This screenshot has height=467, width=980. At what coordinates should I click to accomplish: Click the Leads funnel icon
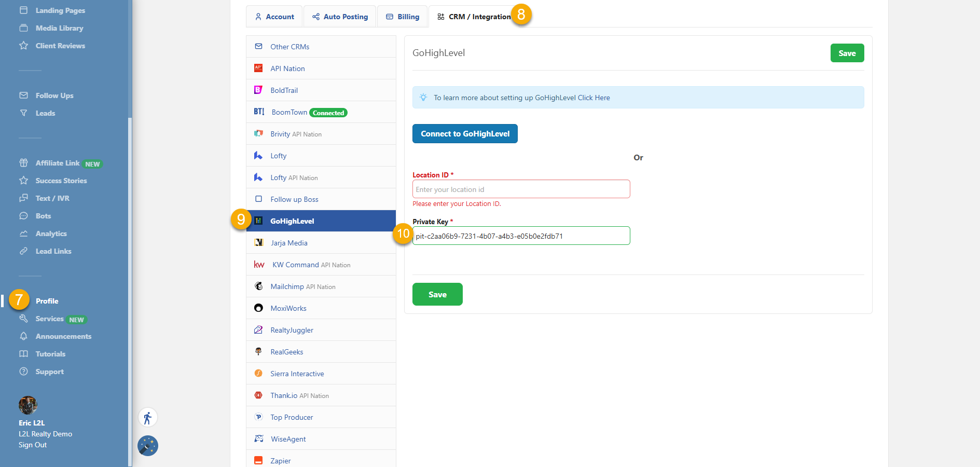24,113
